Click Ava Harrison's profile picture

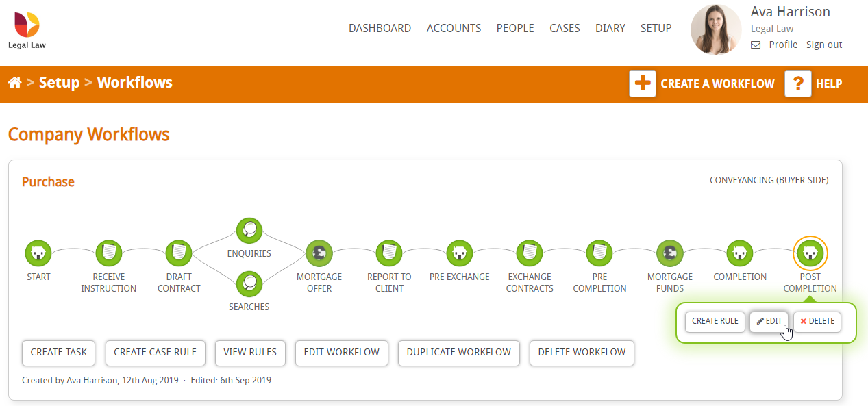click(x=715, y=29)
